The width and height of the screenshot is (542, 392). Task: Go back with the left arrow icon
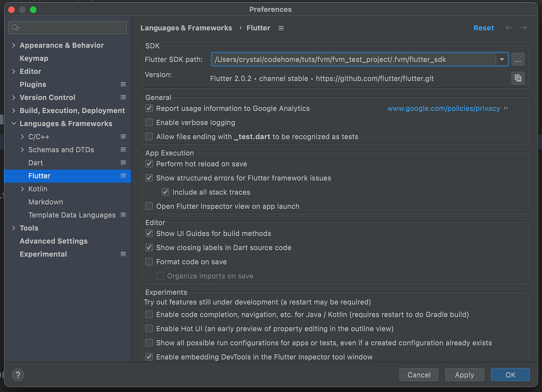coord(509,28)
